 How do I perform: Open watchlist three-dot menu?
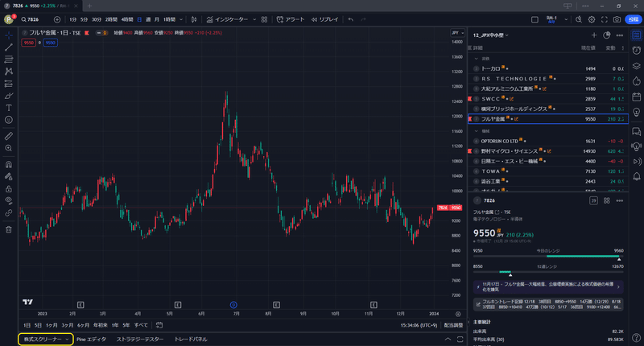point(619,35)
